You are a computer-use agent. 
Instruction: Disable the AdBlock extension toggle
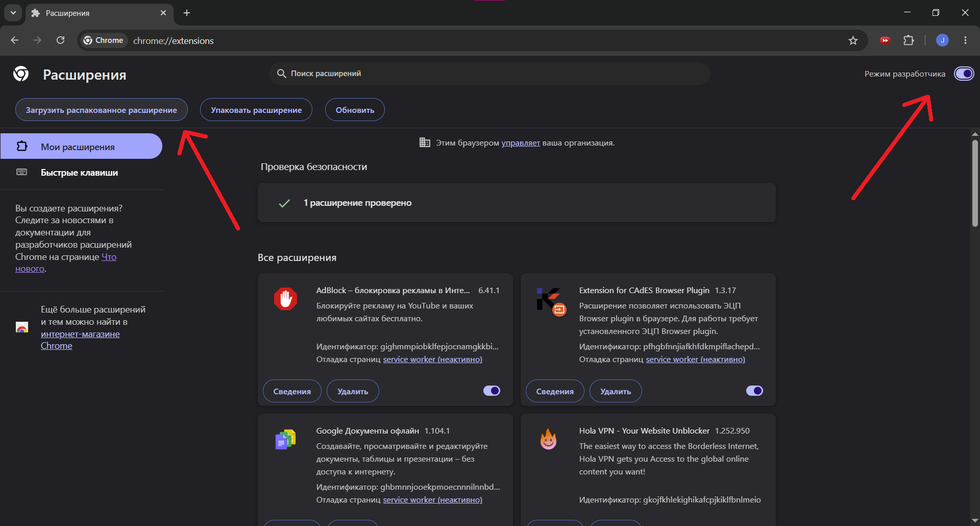pyautogui.click(x=492, y=391)
